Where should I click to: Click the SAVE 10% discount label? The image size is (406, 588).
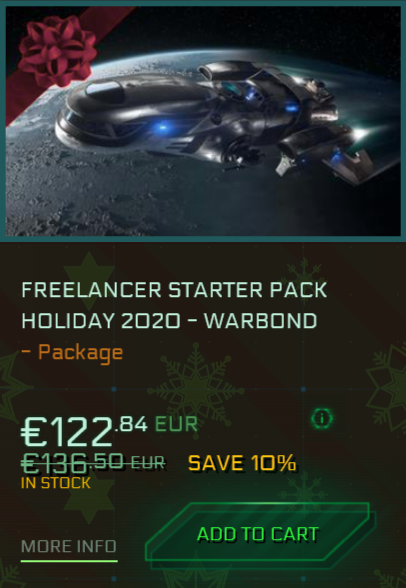242,463
